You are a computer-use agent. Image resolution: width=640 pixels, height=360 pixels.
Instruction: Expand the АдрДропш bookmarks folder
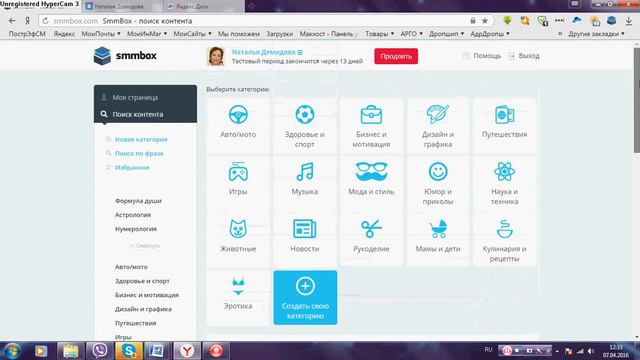[x=490, y=34]
